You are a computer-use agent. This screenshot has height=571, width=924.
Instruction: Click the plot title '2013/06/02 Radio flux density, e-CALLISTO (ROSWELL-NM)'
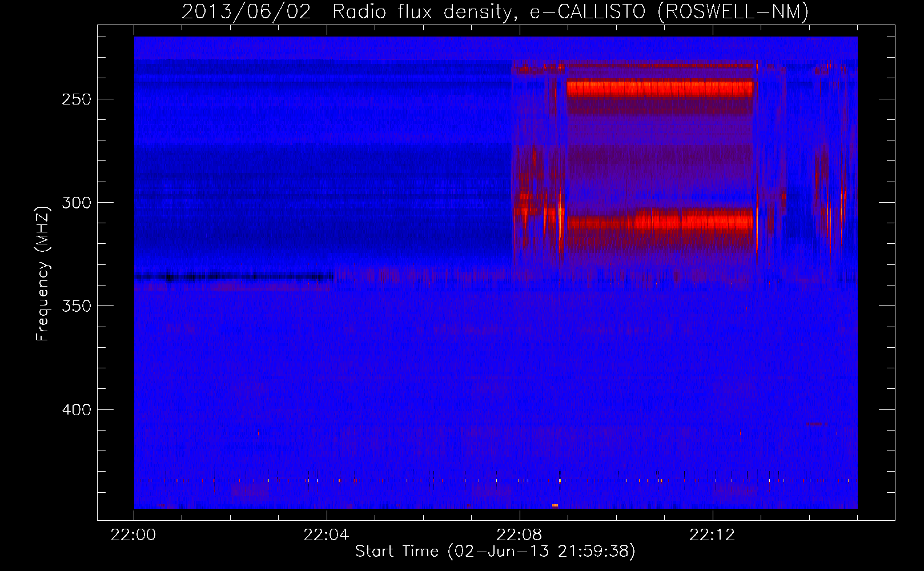coord(495,11)
